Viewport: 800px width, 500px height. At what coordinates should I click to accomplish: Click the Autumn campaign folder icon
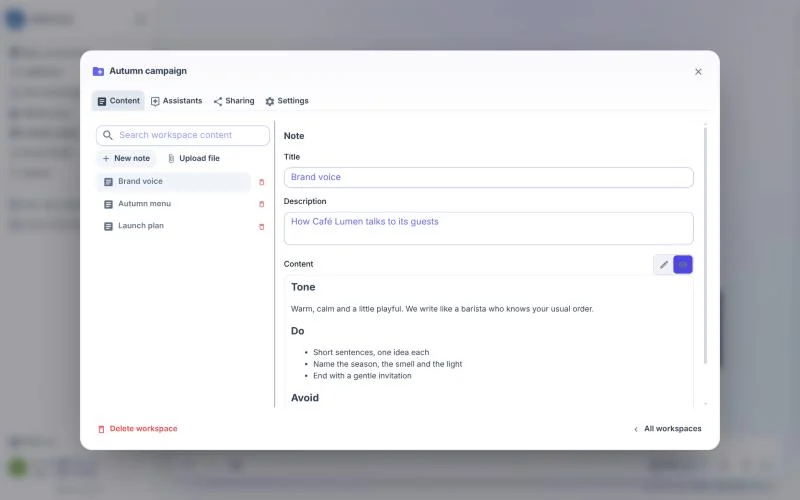click(x=98, y=71)
